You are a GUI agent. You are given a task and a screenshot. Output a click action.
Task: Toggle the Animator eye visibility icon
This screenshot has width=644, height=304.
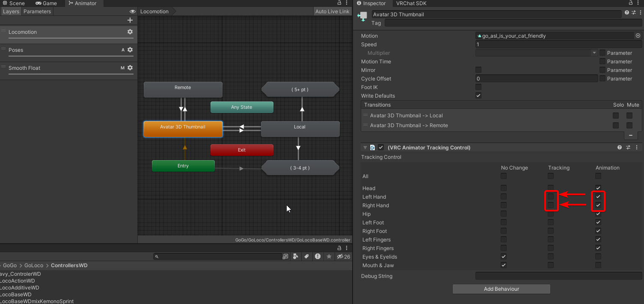tap(133, 12)
